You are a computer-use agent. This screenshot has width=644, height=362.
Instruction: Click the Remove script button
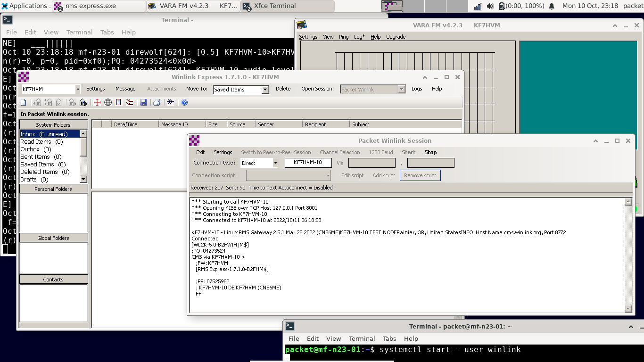coord(420,175)
